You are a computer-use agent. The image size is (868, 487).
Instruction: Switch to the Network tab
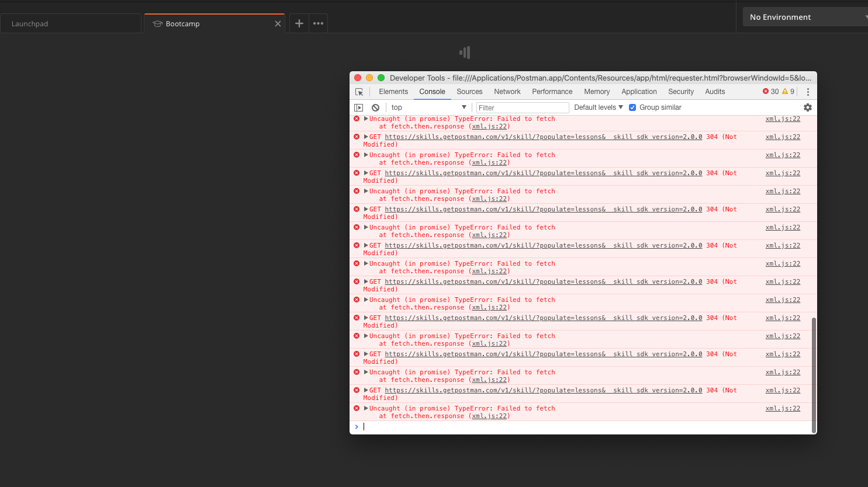click(507, 92)
